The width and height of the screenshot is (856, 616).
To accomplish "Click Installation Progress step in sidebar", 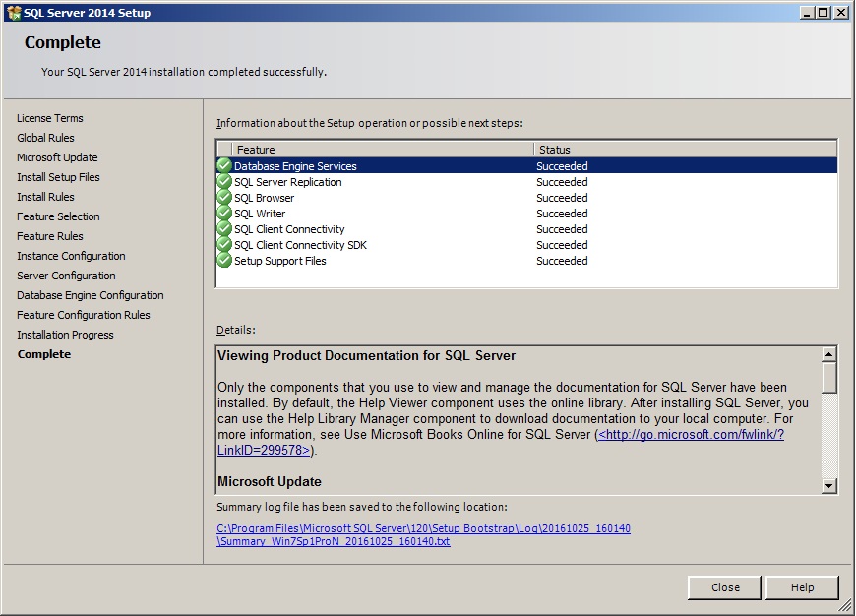I will coord(65,335).
